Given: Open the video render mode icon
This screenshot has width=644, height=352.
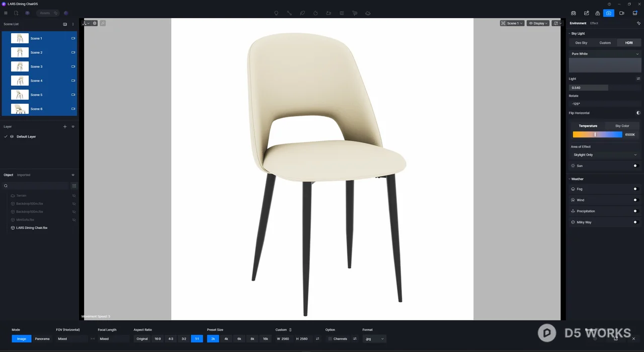Looking at the screenshot, I should click(622, 13).
